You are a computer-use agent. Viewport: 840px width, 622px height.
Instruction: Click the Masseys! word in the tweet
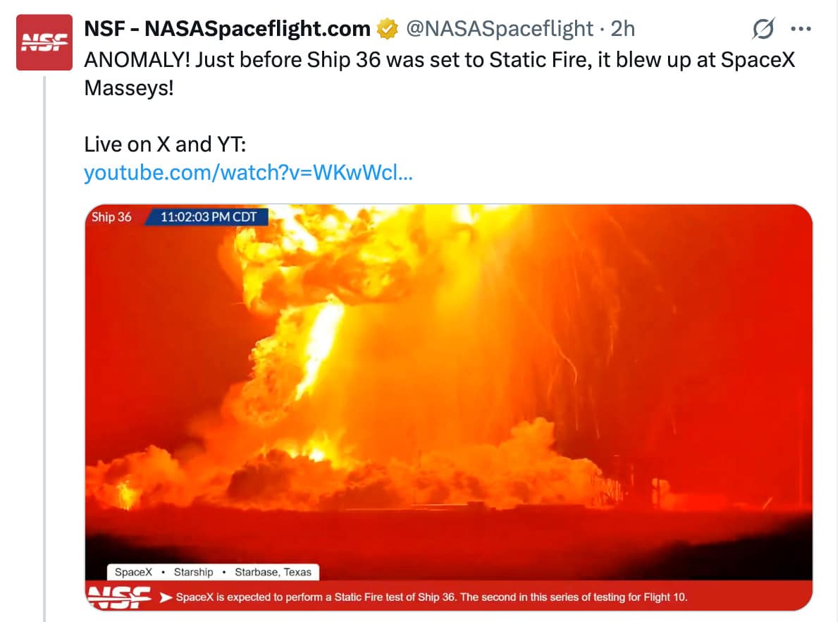(128, 88)
